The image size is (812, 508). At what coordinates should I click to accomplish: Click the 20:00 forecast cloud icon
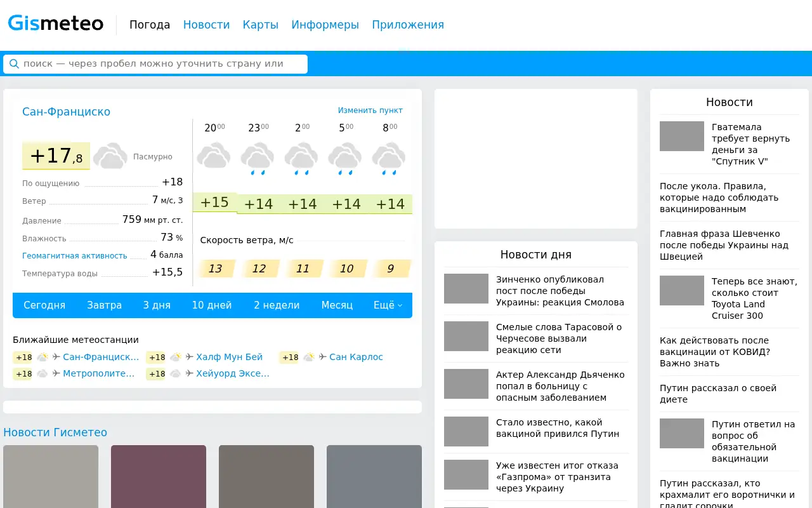[x=213, y=156]
